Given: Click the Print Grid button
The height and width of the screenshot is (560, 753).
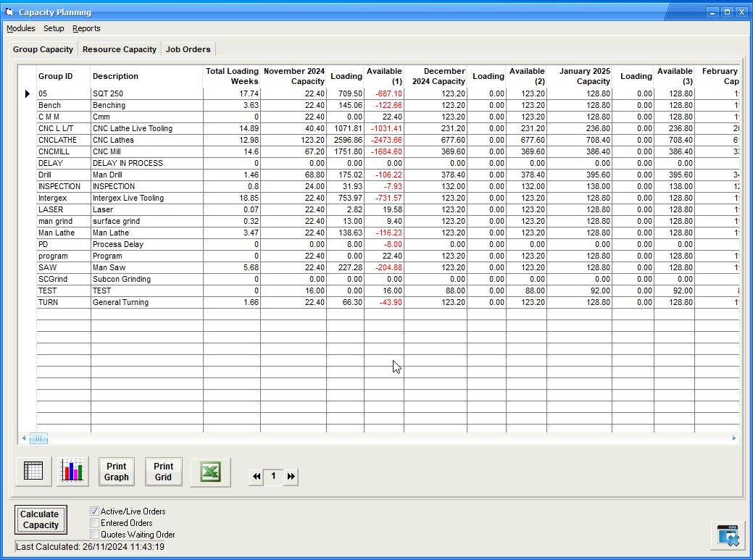Looking at the screenshot, I should point(163,472).
